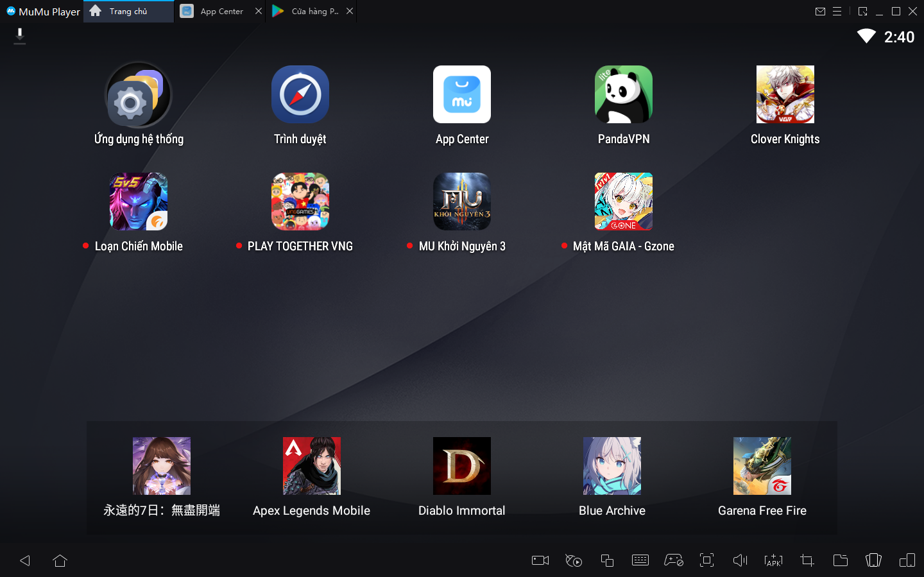Open the shared folder icon

pos(841,560)
